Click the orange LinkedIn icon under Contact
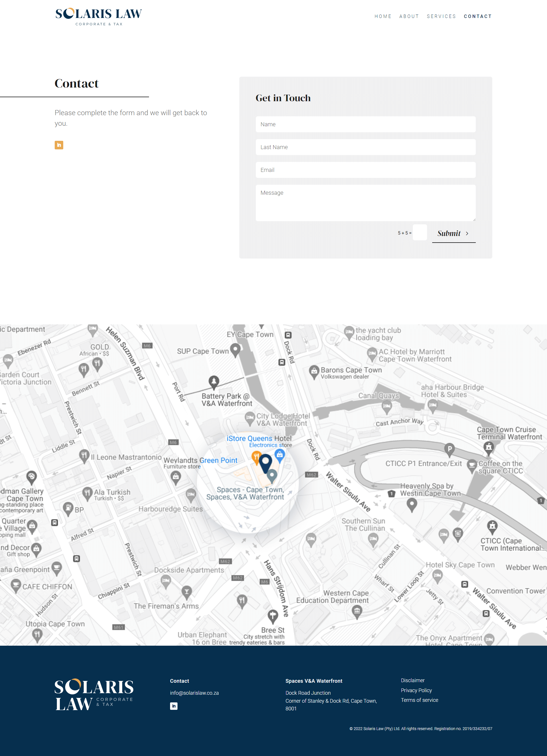The width and height of the screenshot is (547, 756). point(59,145)
